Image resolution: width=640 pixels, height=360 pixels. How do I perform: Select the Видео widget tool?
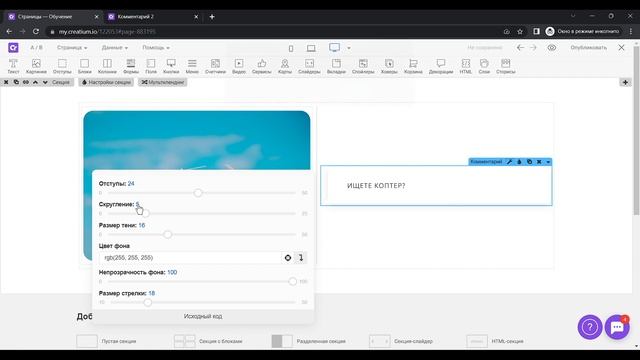click(239, 66)
